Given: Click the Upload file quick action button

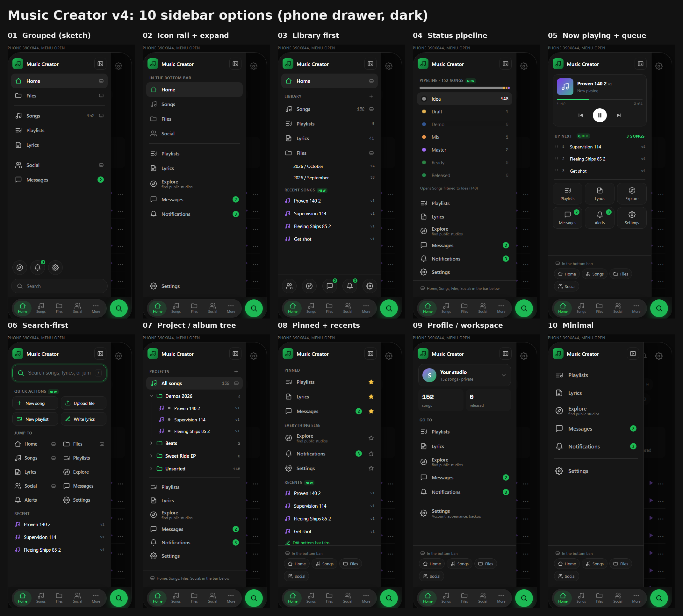Looking at the screenshot, I should 83,403.
